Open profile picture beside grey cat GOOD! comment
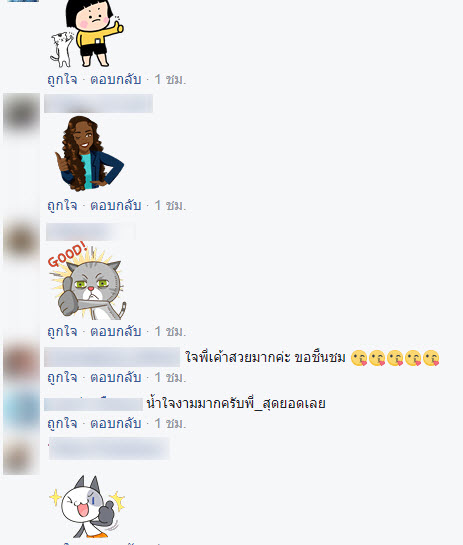 pos(21,239)
